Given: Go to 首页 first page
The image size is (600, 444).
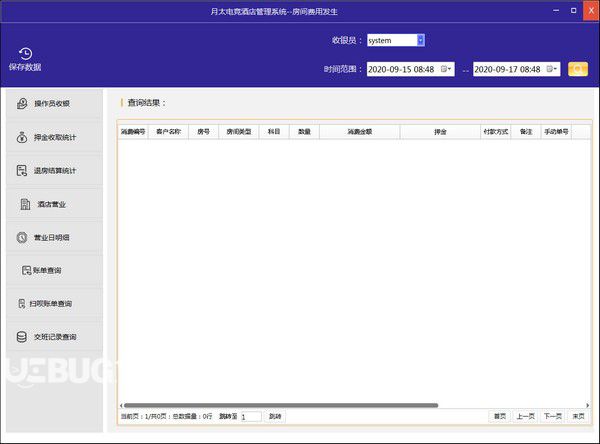Looking at the screenshot, I should click(x=500, y=416).
